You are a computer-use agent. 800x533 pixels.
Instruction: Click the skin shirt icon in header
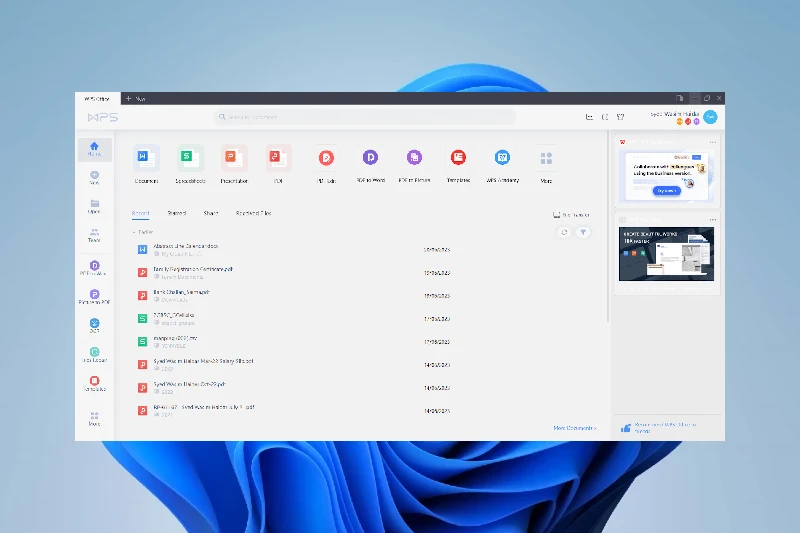click(x=620, y=117)
